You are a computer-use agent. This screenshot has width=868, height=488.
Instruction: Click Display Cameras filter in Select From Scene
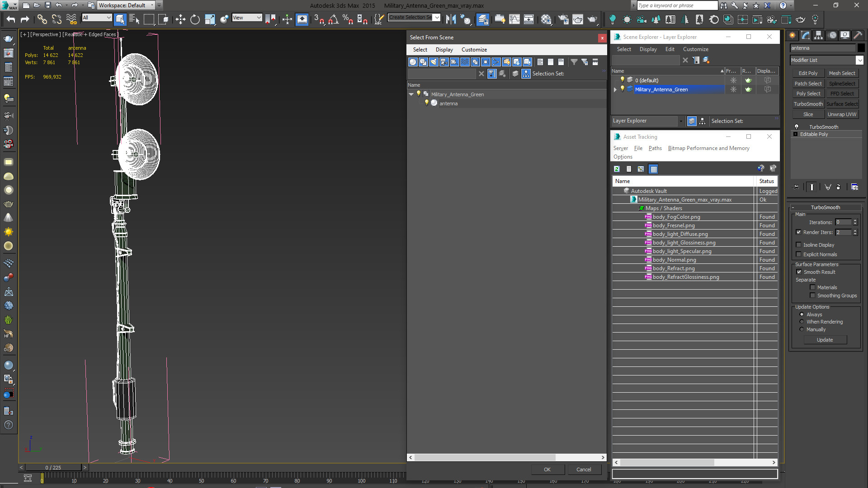coord(444,62)
